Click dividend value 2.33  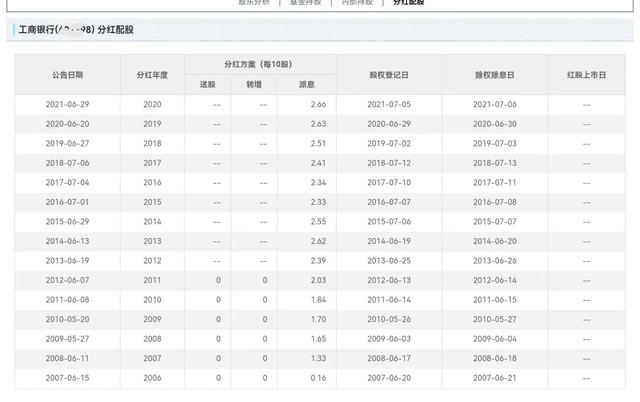(318, 202)
